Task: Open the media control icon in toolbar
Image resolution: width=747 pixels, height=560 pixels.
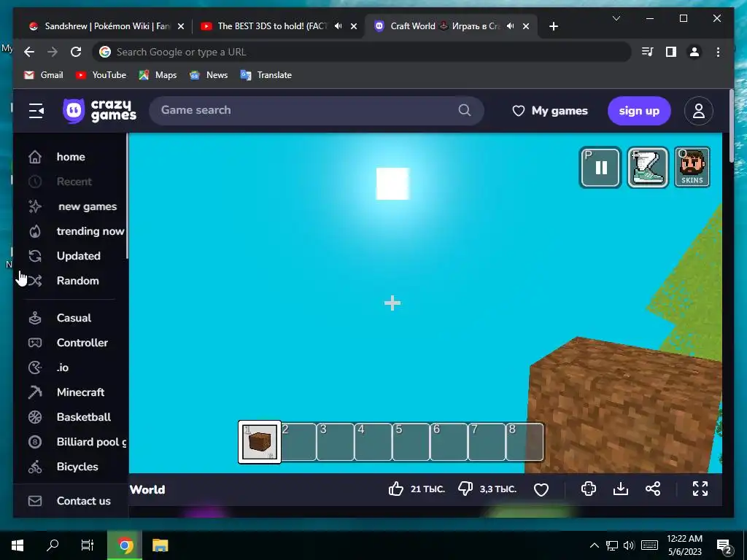Action: pyautogui.click(x=647, y=52)
